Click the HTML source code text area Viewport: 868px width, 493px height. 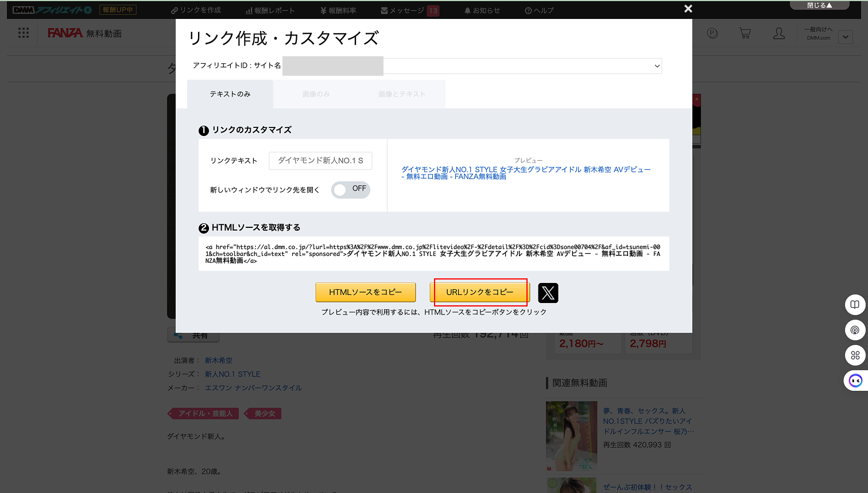pyautogui.click(x=433, y=254)
